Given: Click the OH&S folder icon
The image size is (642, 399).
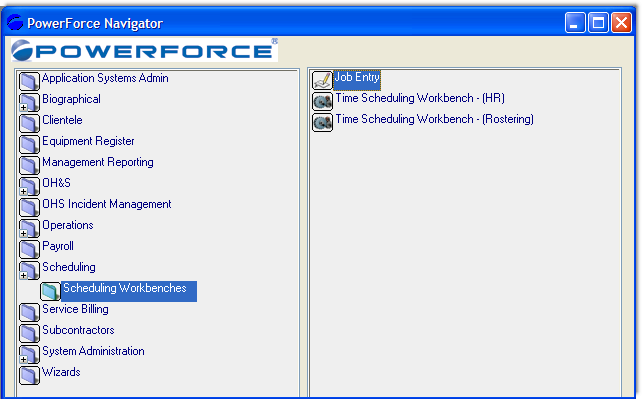Looking at the screenshot, I should click(x=29, y=186).
